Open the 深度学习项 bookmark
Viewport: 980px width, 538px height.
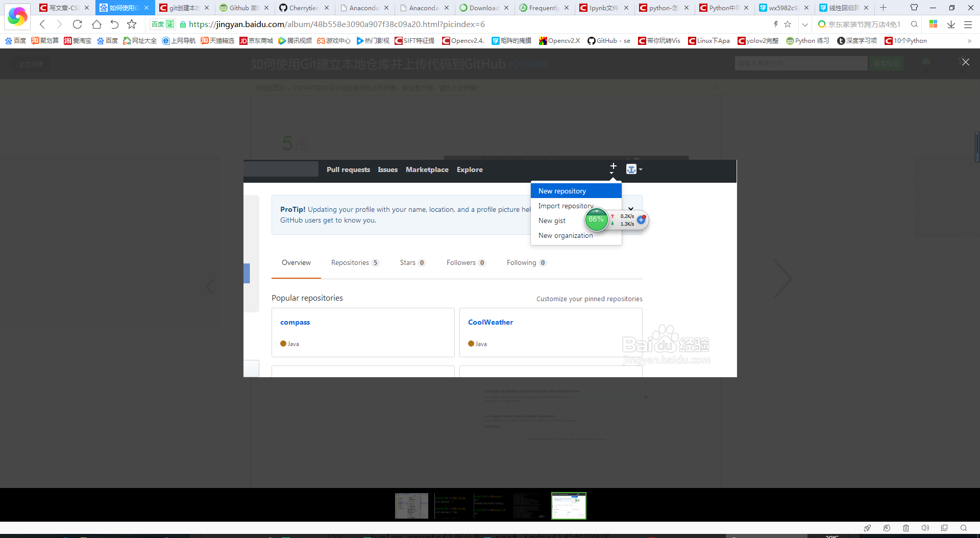tap(857, 41)
